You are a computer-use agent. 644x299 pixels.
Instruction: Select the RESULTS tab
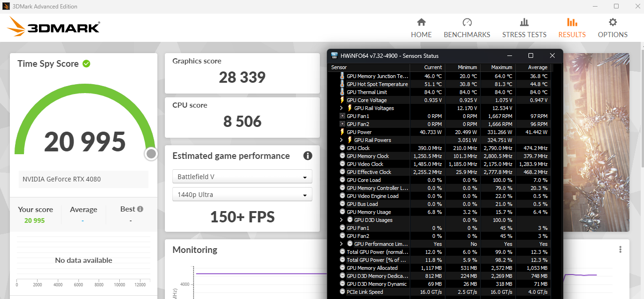[x=572, y=28]
